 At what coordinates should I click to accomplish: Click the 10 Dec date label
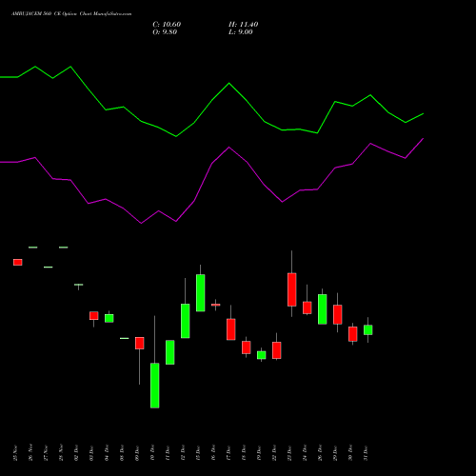click(152, 453)
